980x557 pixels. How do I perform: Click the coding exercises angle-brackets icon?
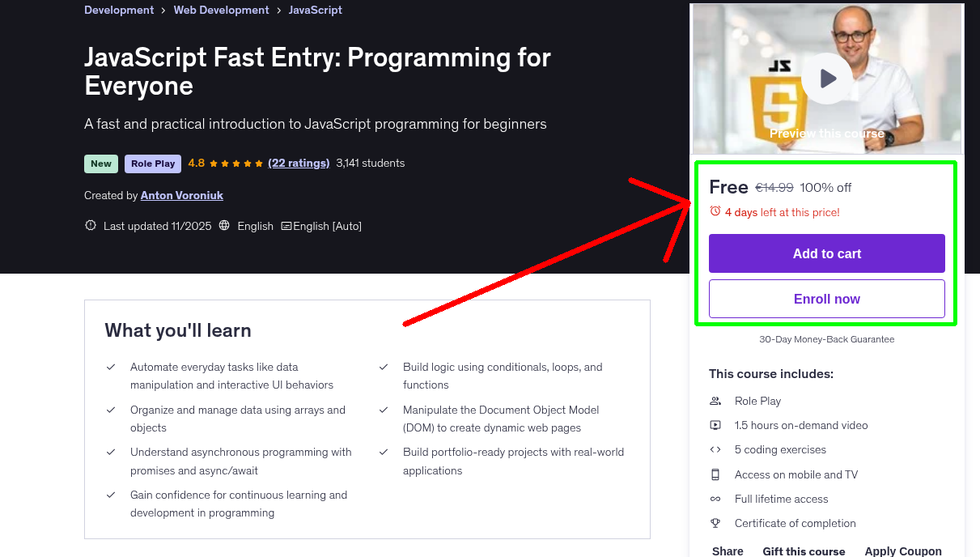[x=715, y=449]
